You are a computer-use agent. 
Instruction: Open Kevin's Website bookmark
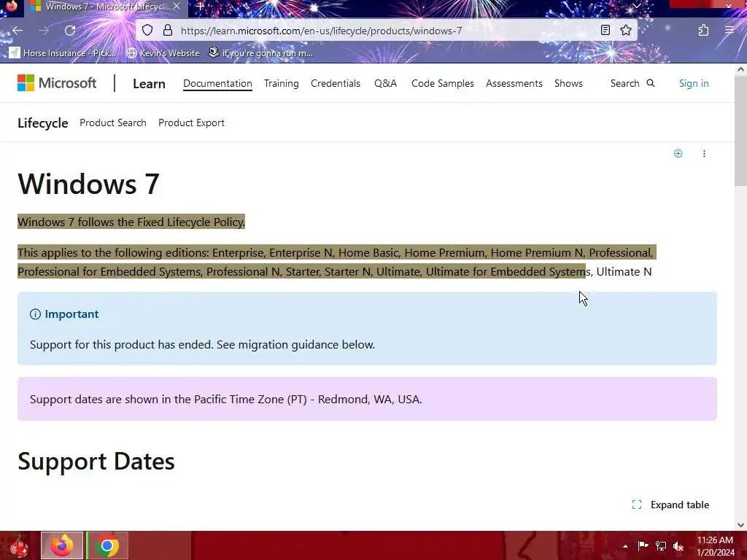point(163,52)
